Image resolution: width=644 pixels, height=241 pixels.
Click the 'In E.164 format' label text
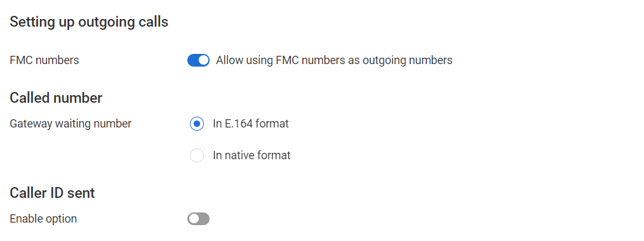(250, 124)
